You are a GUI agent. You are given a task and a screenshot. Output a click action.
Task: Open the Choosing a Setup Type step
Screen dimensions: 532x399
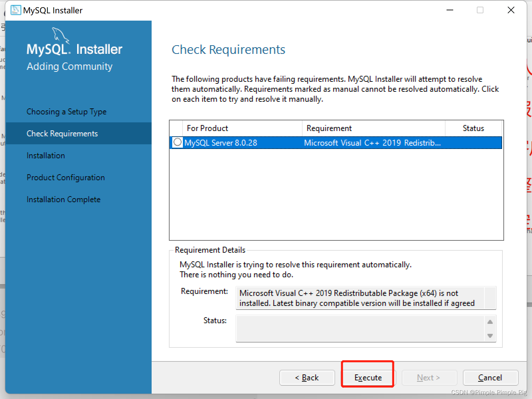point(66,112)
